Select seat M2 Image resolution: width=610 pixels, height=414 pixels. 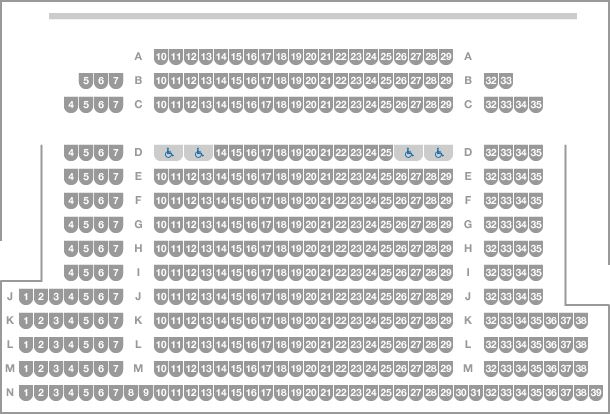40,368
